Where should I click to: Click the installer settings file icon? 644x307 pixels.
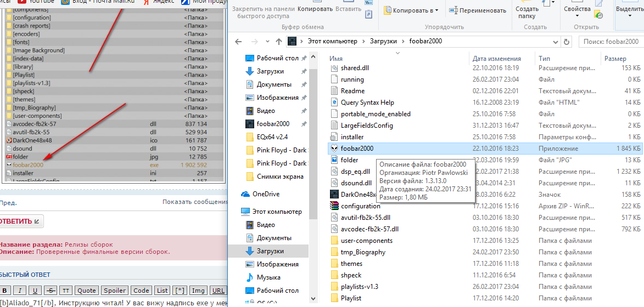tap(334, 137)
